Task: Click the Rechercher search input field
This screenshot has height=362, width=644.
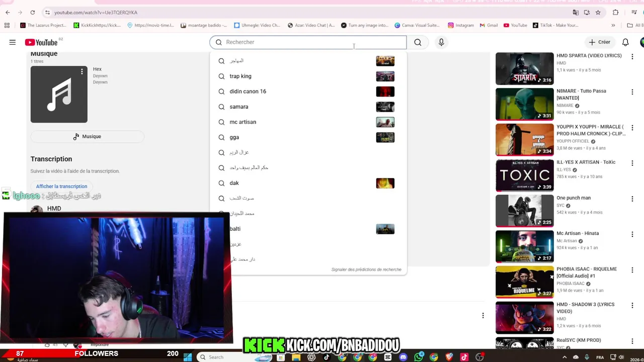Action: [x=308, y=42]
